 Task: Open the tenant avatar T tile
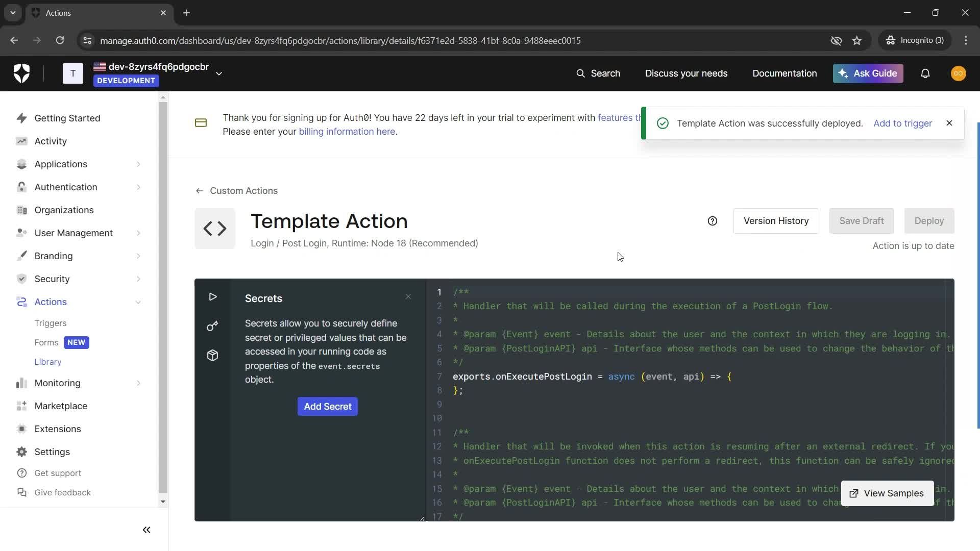coord(73,73)
